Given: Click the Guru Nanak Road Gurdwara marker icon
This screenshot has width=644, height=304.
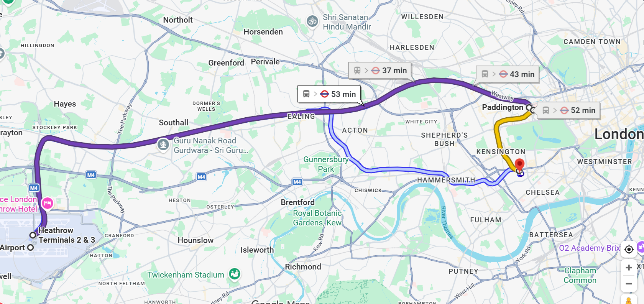Looking at the screenshot, I should [x=163, y=145].
